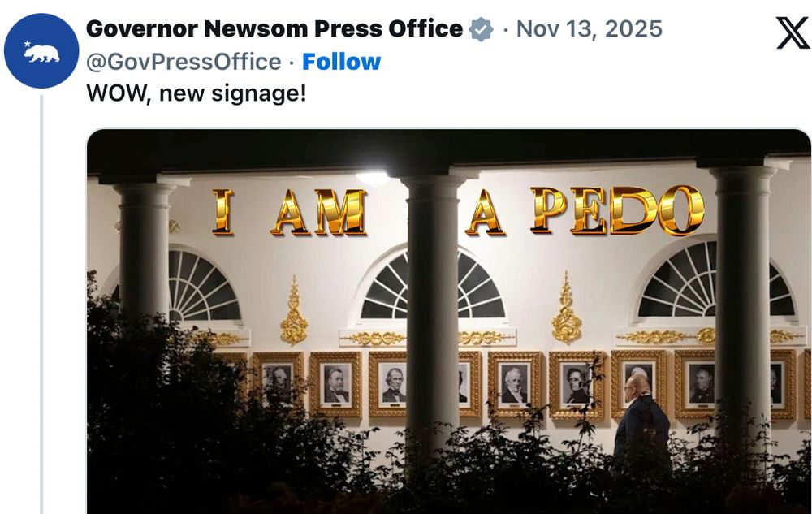Open the Governor Newsom Press Office profile name
The width and height of the screenshot is (812, 514).
274,28
